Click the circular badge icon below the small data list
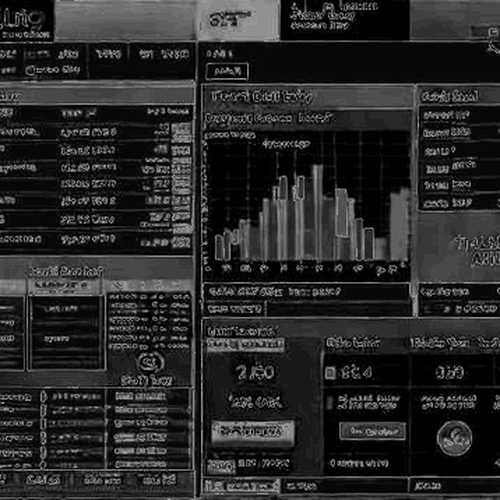The width and height of the screenshot is (500, 500). (x=150, y=363)
